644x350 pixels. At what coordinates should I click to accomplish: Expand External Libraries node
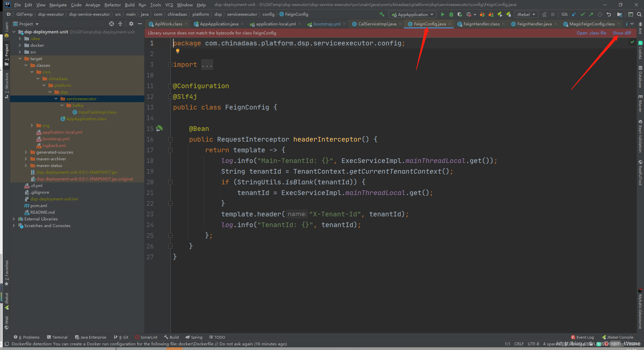point(14,219)
